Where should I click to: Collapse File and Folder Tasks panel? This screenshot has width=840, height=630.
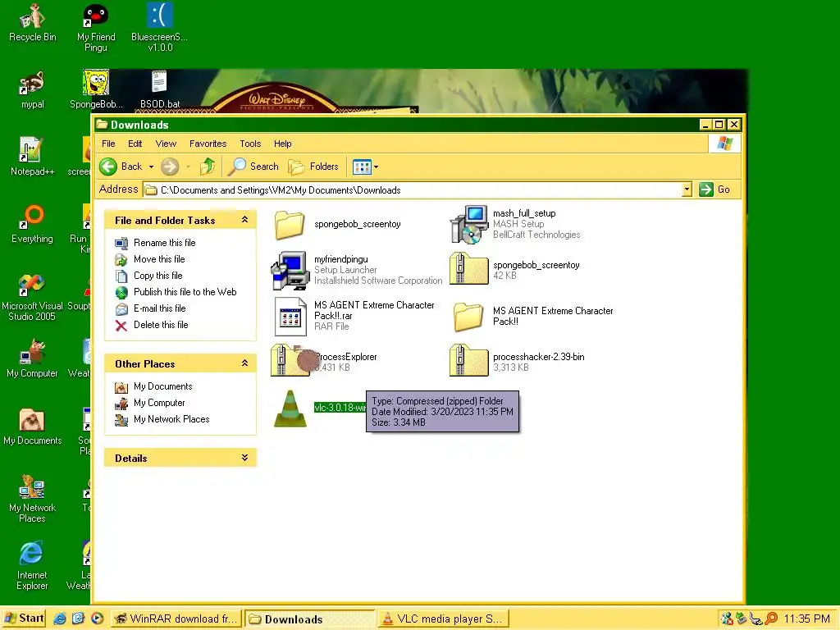(x=244, y=220)
